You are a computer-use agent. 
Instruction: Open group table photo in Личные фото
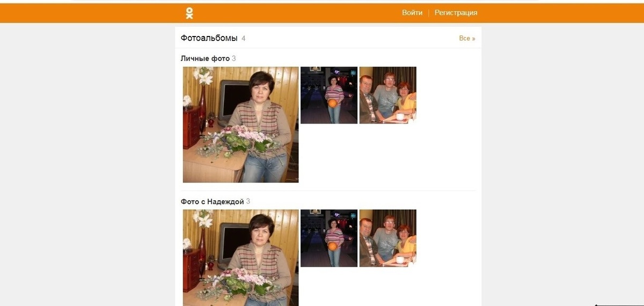[x=388, y=95]
